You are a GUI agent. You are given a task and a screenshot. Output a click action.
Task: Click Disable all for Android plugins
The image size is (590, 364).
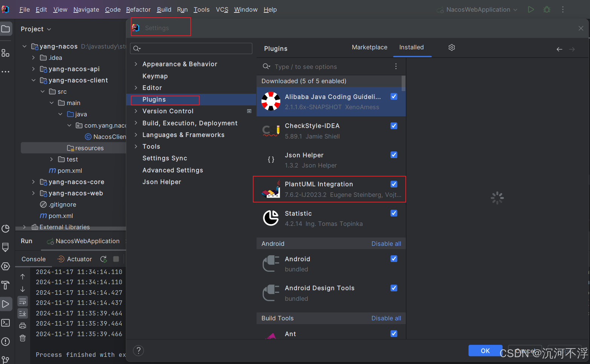pyautogui.click(x=386, y=244)
